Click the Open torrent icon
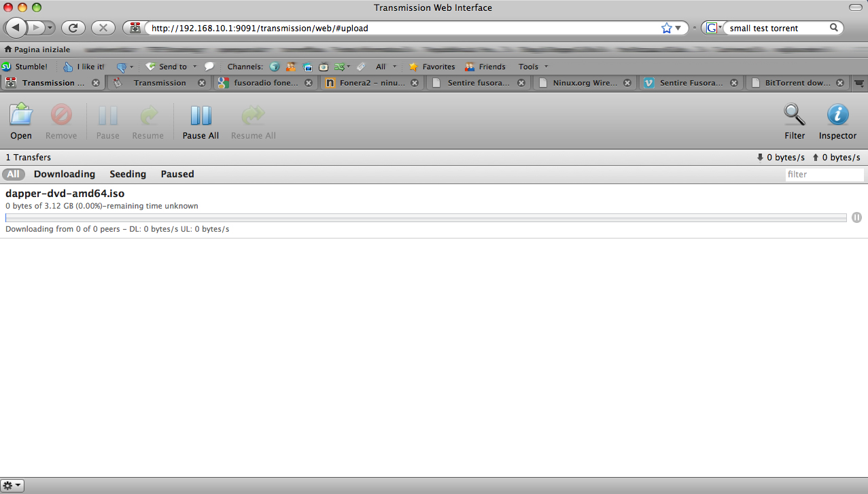 click(x=21, y=115)
